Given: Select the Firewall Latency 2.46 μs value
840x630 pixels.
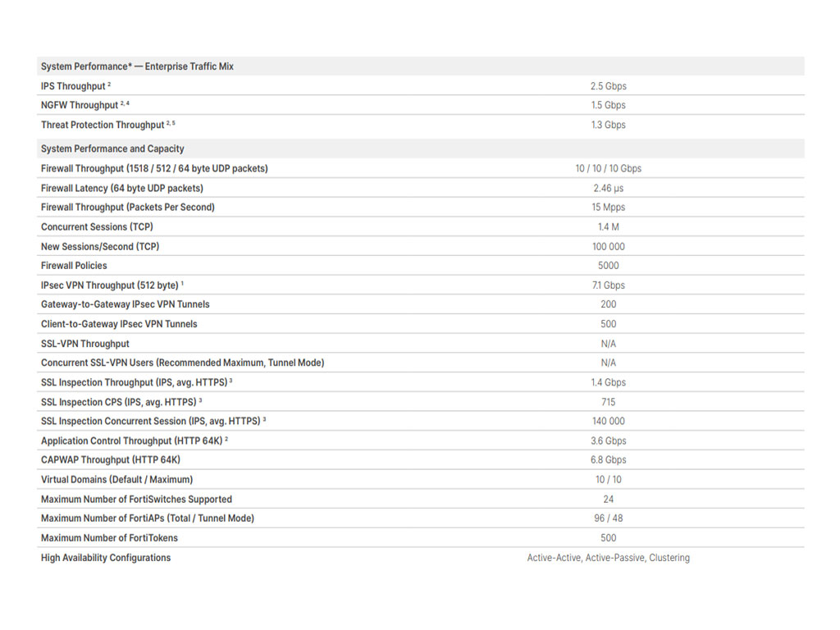Looking at the screenshot, I should (x=608, y=188).
